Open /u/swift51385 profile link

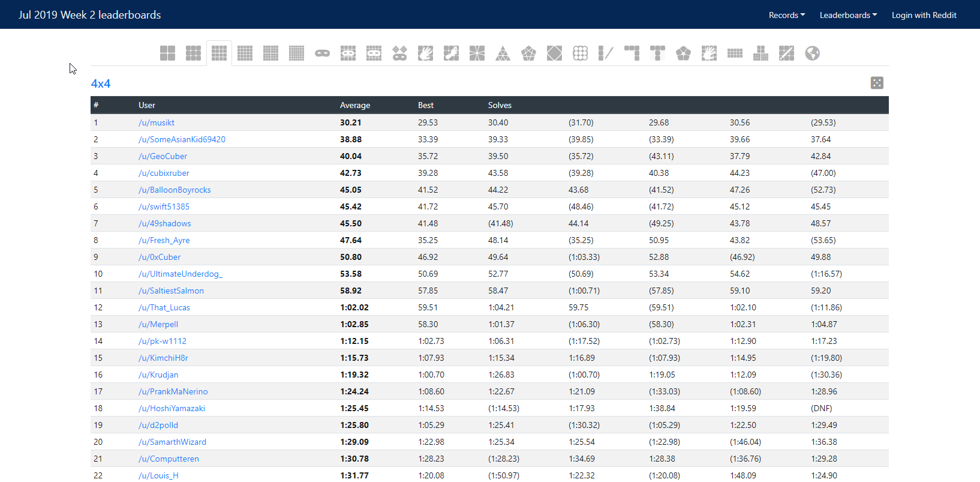pos(164,206)
